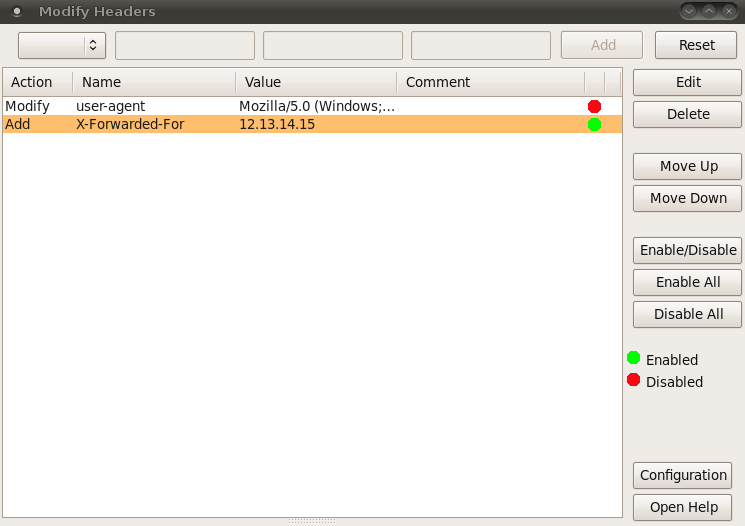Click the Enable/Disable button
Viewport: 745px width, 526px height.
688,250
